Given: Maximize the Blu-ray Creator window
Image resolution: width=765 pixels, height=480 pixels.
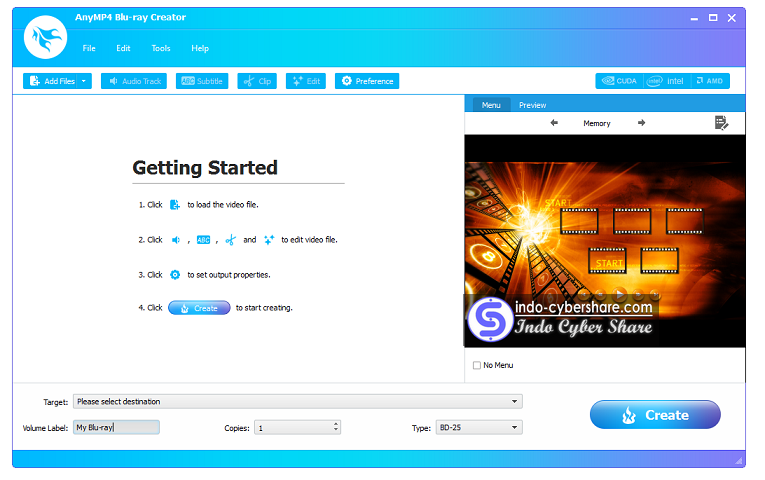Looking at the screenshot, I should point(713,18).
